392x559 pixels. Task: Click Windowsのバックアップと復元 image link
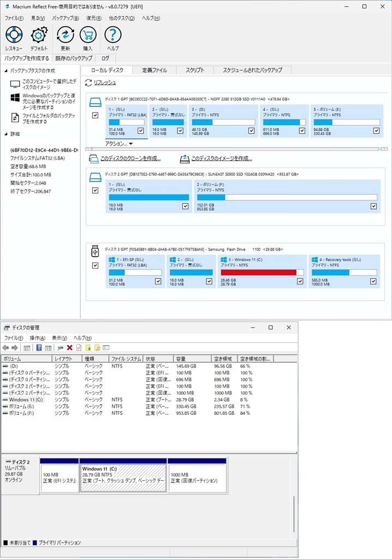(x=49, y=102)
